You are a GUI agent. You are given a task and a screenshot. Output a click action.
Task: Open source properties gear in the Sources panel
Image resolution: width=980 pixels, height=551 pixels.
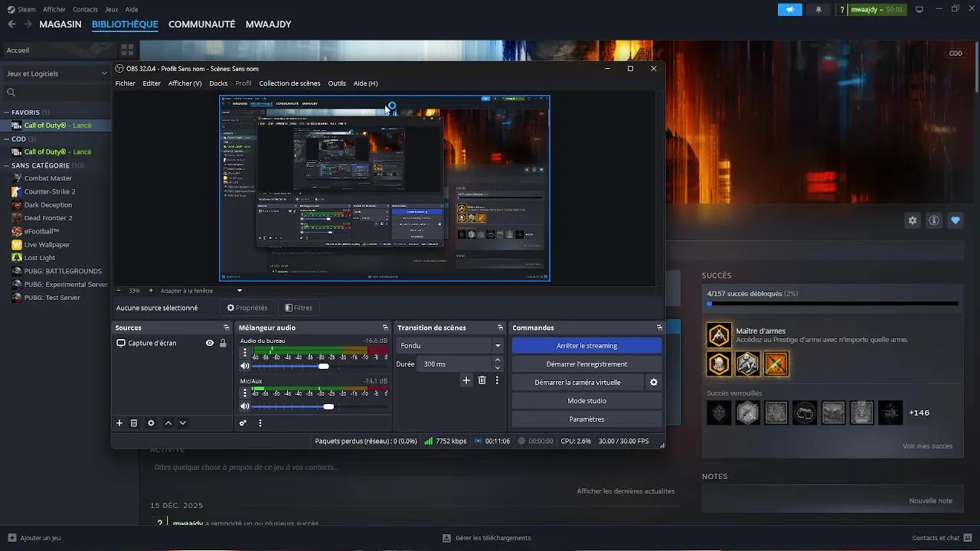pyautogui.click(x=151, y=423)
